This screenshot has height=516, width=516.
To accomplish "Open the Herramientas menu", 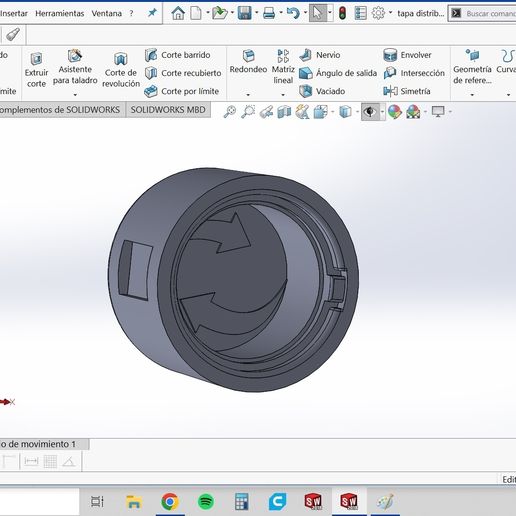I will pos(60,13).
